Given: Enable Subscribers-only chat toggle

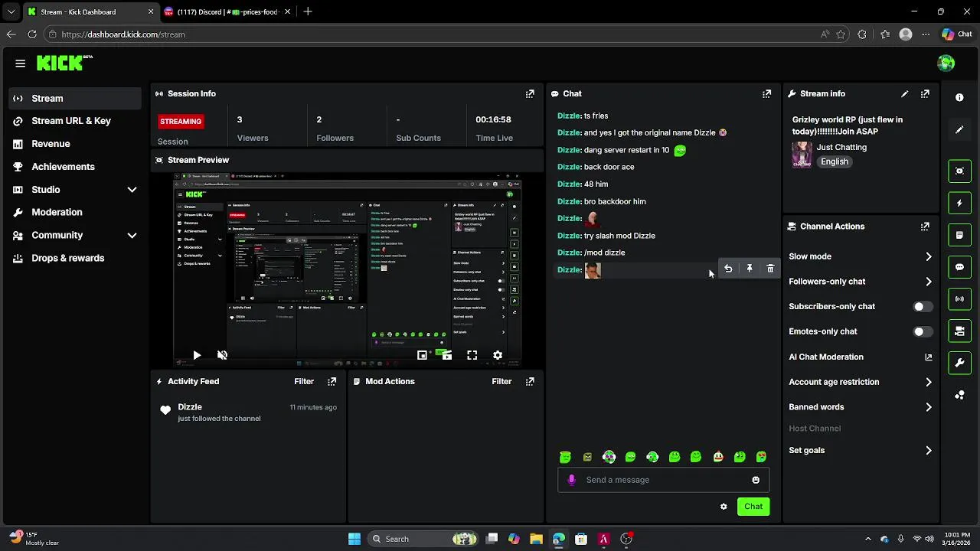Looking at the screenshot, I should click(923, 307).
